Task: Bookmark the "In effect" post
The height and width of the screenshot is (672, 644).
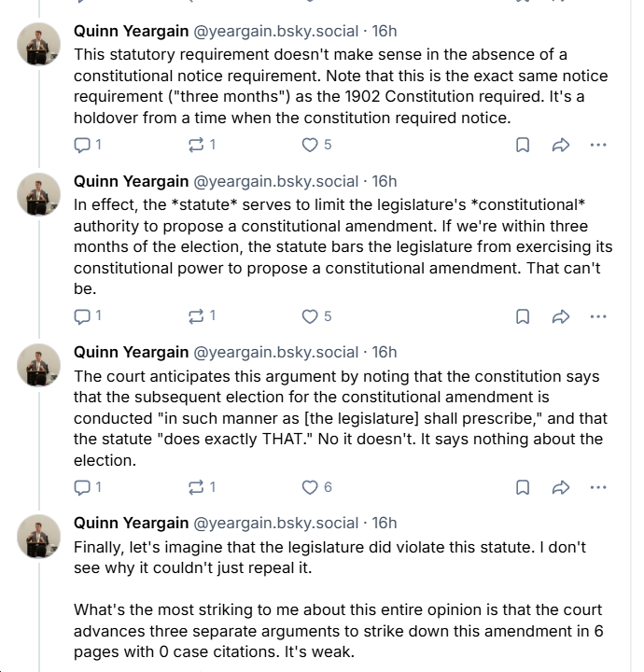Action: 524,316
